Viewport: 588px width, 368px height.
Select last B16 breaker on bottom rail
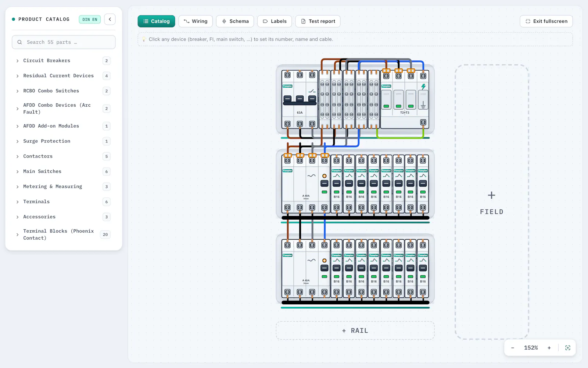click(x=423, y=269)
